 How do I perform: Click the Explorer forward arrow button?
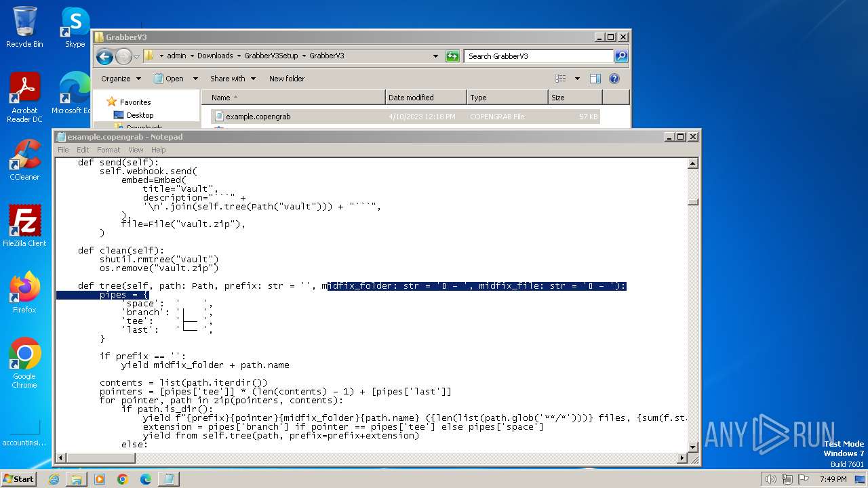[123, 56]
